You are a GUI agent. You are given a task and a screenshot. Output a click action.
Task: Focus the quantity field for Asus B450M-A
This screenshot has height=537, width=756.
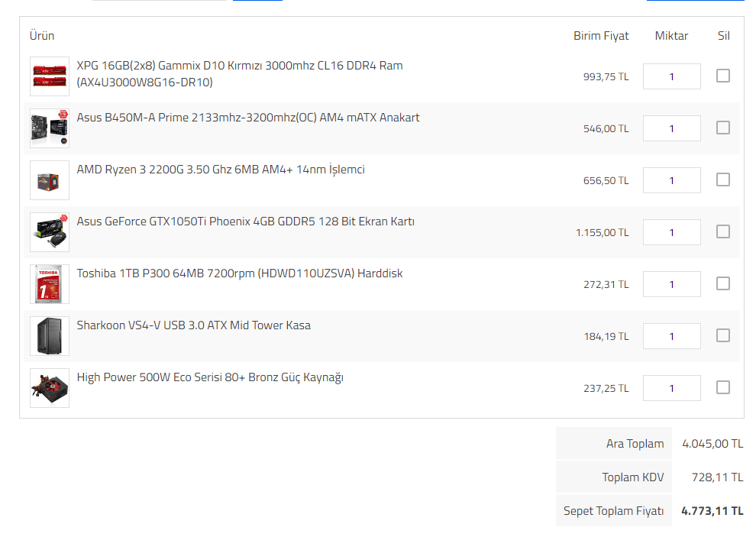pos(672,128)
